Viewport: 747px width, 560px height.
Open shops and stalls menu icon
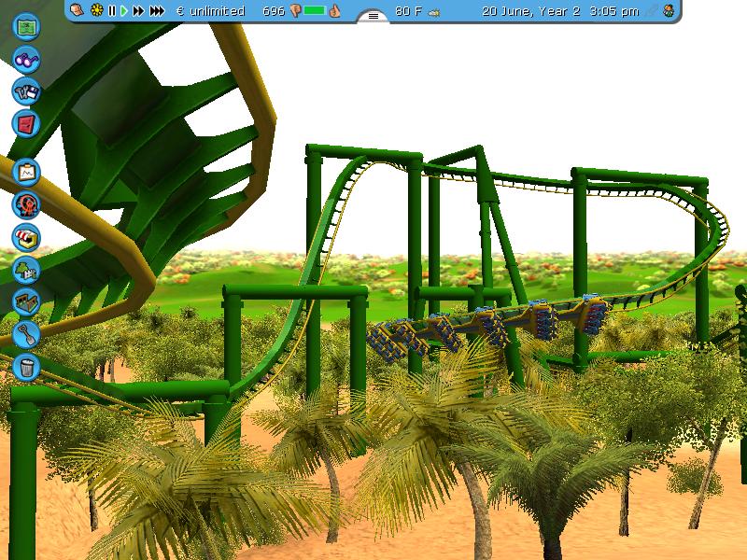coord(26,238)
